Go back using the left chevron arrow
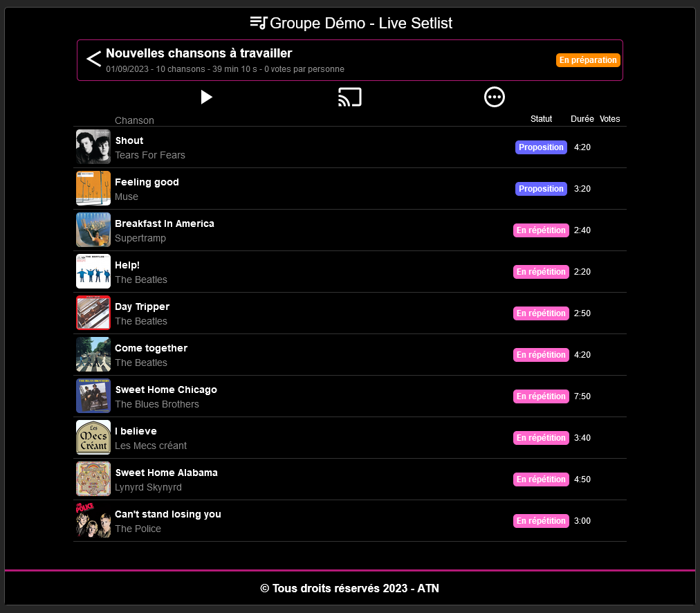700x613 pixels. click(x=94, y=59)
